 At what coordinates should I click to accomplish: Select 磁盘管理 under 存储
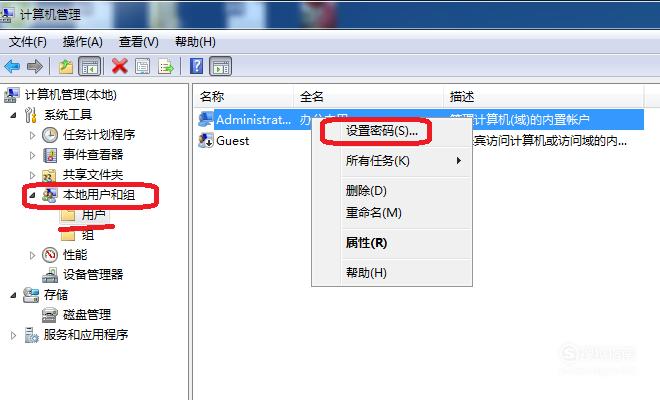[87, 315]
